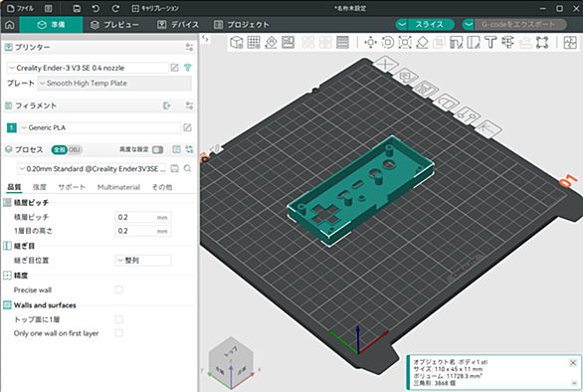Open the 継ぎ目位置 整列 dropdown

click(143, 261)
